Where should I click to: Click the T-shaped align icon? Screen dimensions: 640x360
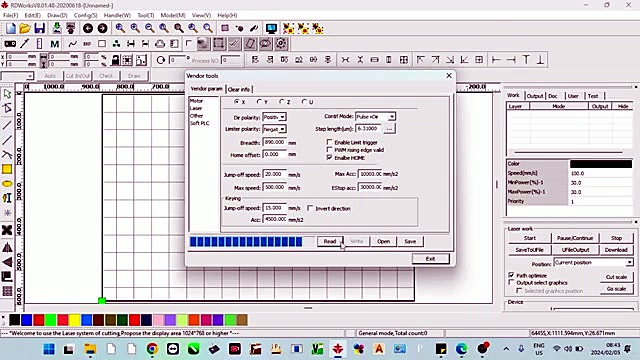click(x=526, y=60)
